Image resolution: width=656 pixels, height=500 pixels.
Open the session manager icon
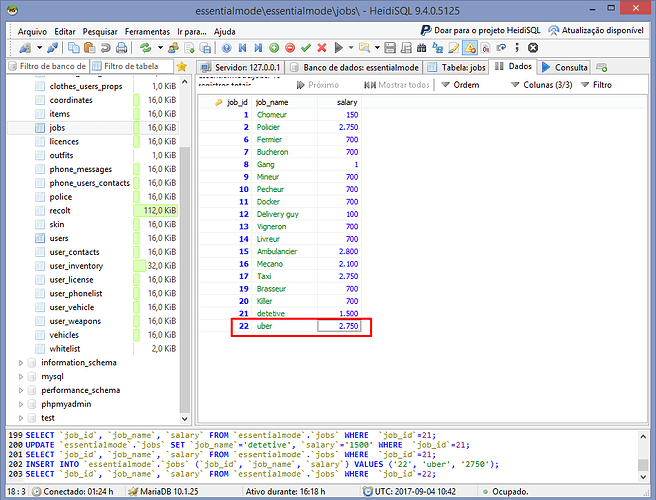point(25,48)
